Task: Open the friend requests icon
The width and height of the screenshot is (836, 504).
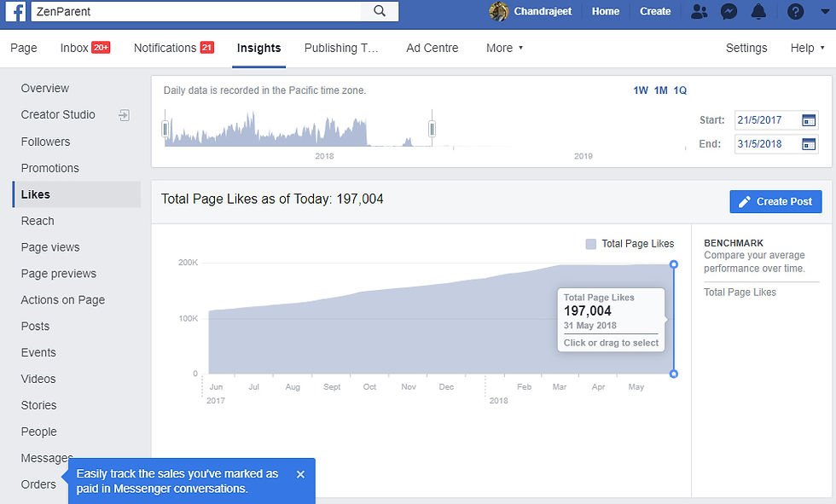Action: [699, 11]
